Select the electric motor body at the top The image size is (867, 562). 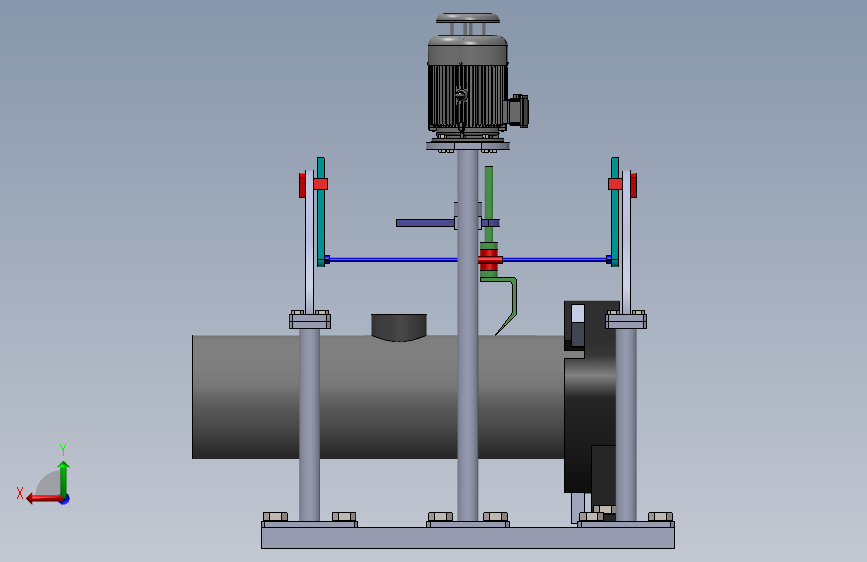click(x=468, y=83)
